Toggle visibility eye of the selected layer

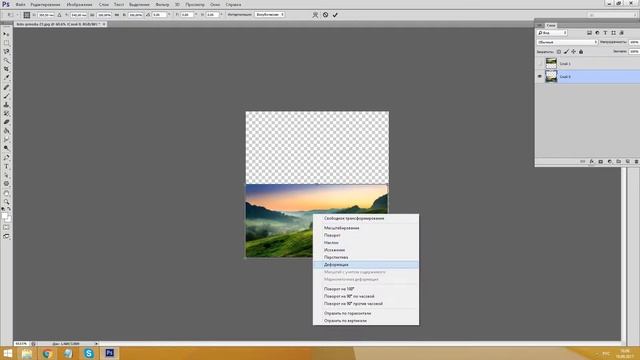(540, 76)
